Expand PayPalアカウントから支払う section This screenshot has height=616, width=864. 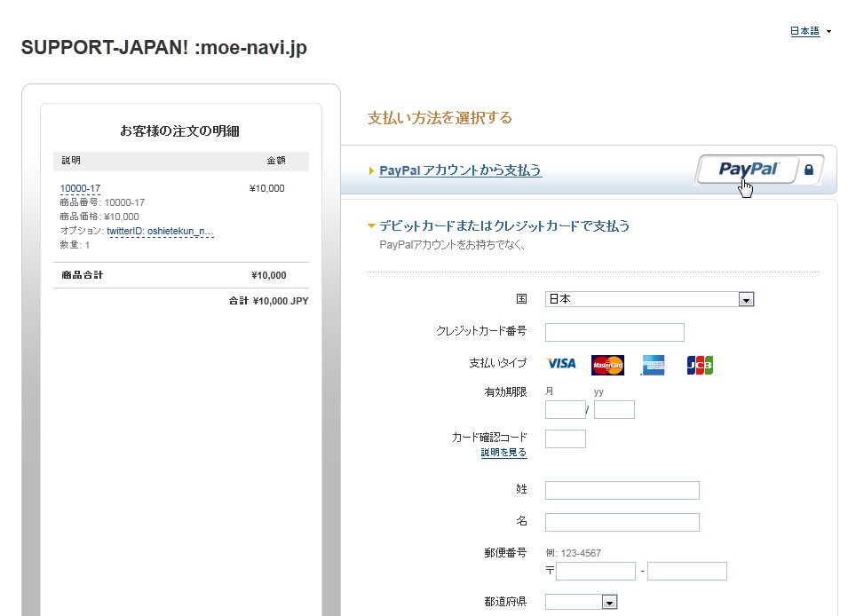pyautogui.click(x=460, y=170)
